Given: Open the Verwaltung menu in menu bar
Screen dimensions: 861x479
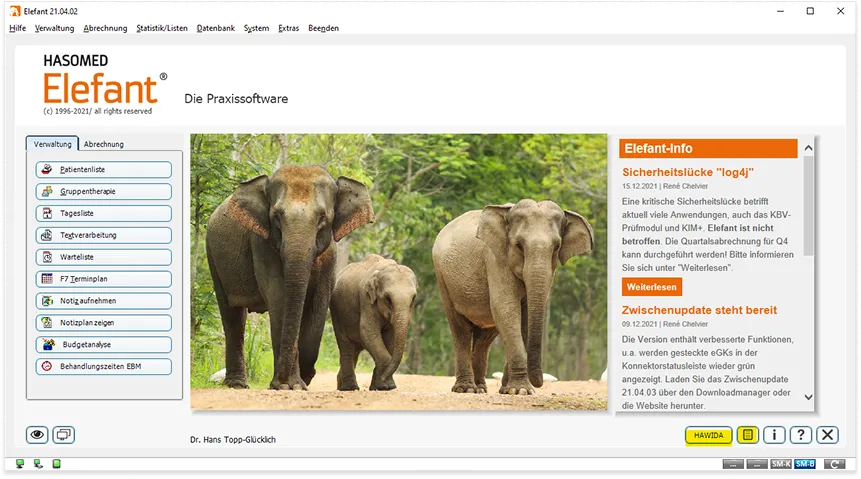Looking at the screenshot, I should [54, 28].
